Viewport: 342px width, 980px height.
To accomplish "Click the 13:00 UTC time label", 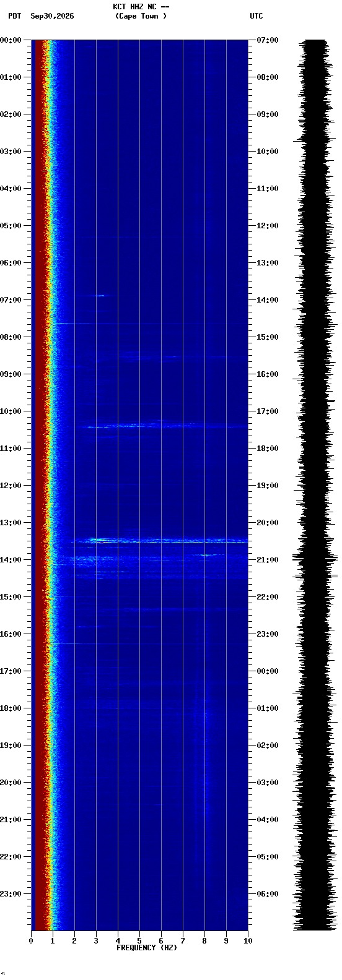I will [268, 263].
